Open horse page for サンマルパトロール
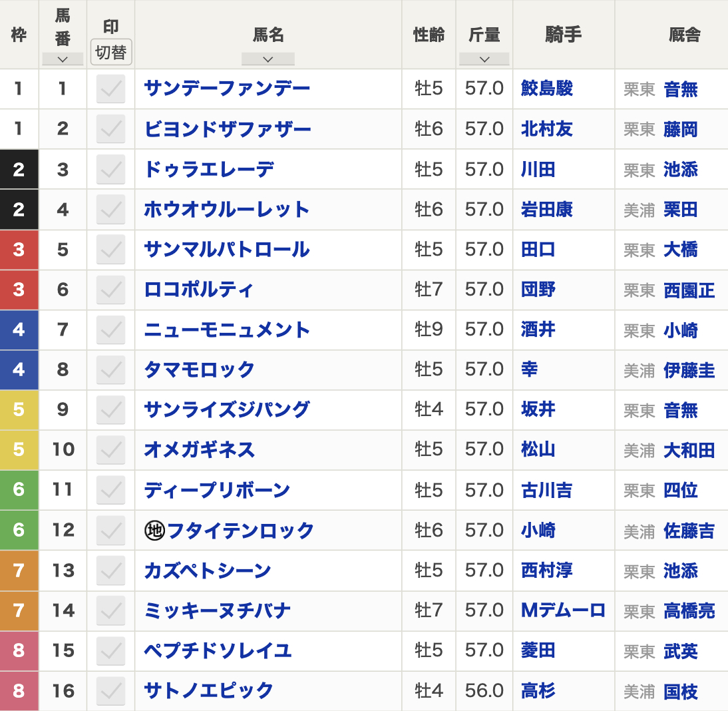The width and height of the screenshot is (728, 711). click(x=226, y=250)
